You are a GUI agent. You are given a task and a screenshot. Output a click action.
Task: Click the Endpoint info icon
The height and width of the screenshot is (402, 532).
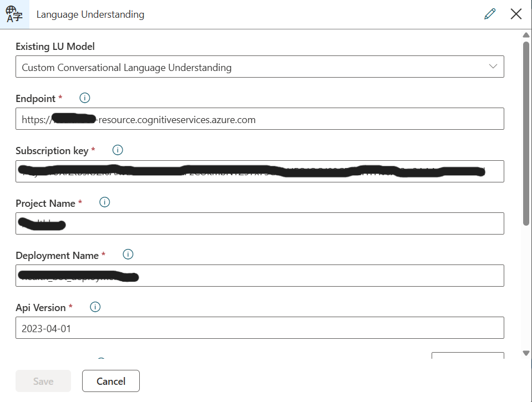coord(84,98)
